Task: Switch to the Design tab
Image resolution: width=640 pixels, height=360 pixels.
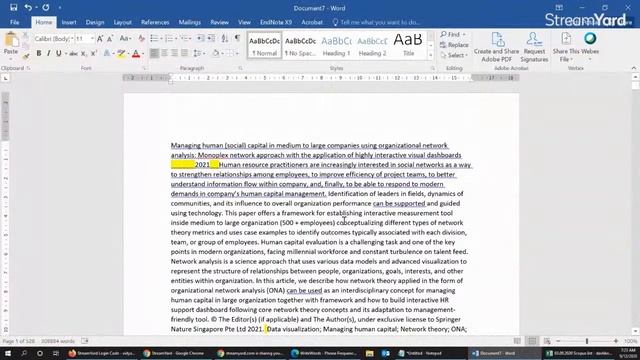Action: pyautogui.click(x=95, y=22)
